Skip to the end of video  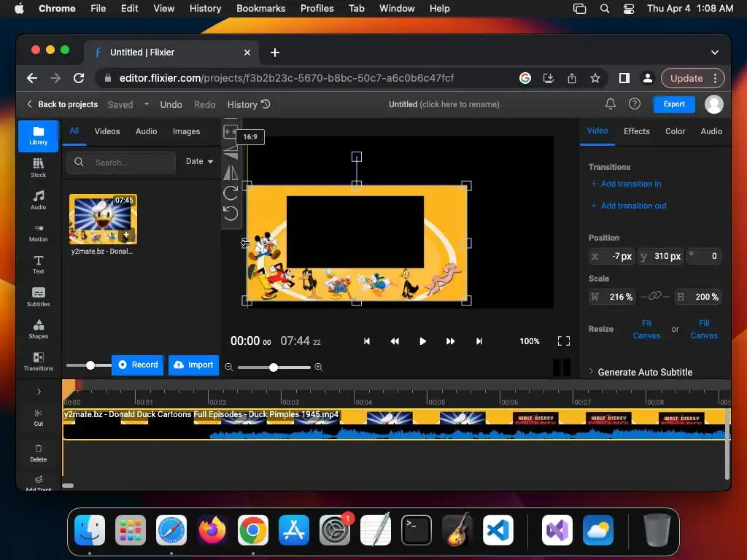[x=479, y=341]
